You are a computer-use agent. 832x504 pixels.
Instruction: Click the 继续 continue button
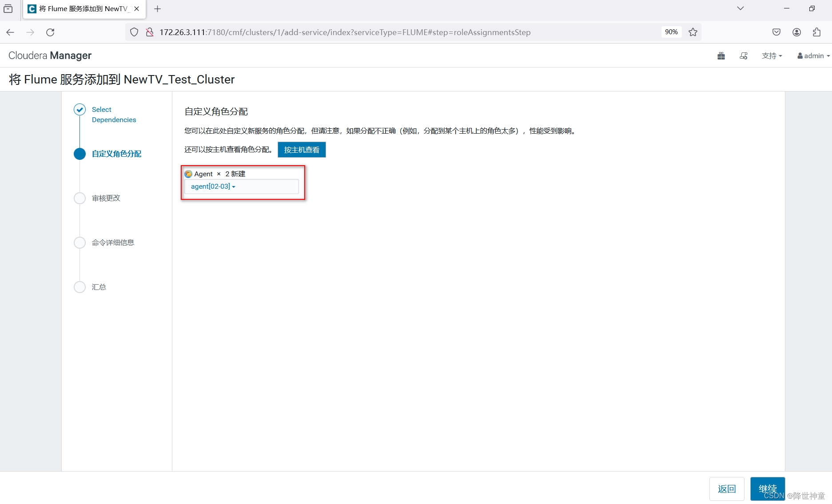(x=767, y=489)
